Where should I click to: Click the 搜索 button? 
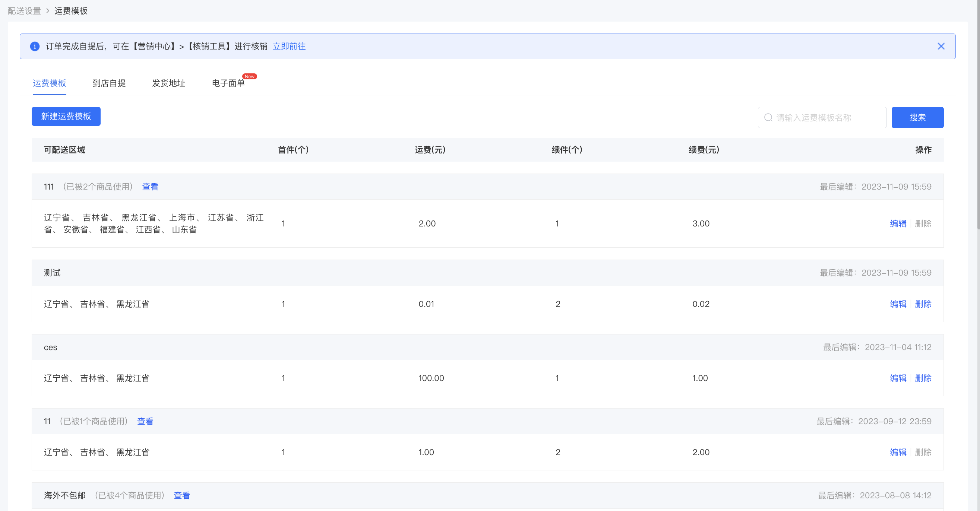click(917, 117)
